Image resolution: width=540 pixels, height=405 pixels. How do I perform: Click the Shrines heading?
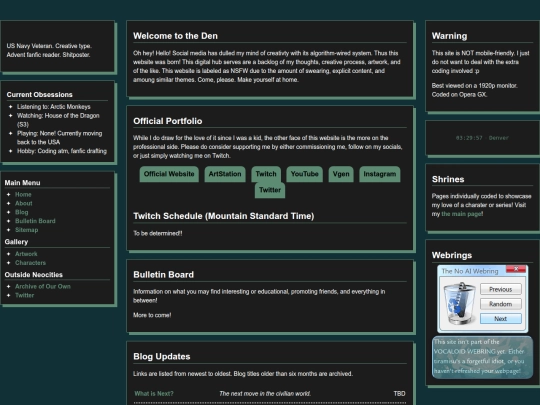pos(448,179)
